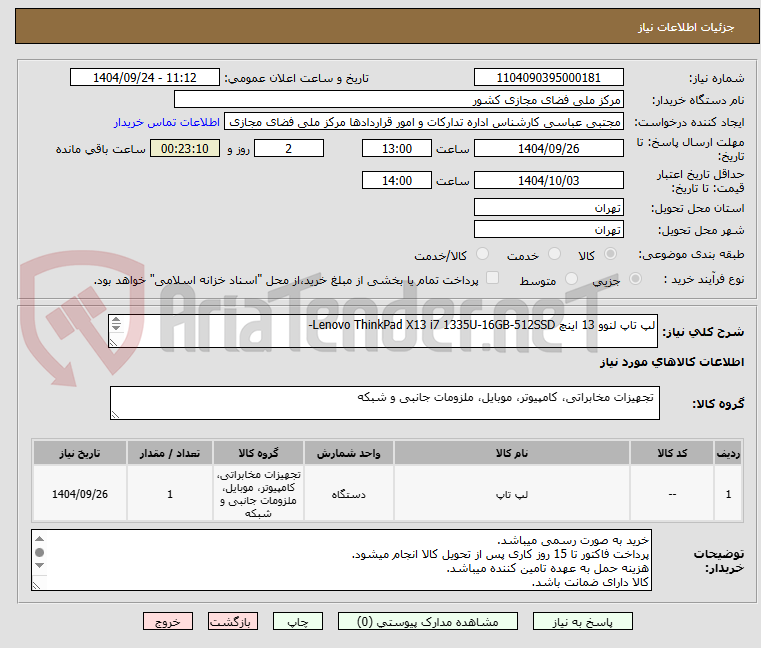This screenshot has width=761, height=648.
Task: Click the scroll up arrow in شرح کلی نیاز box
Action: point(116,319)
